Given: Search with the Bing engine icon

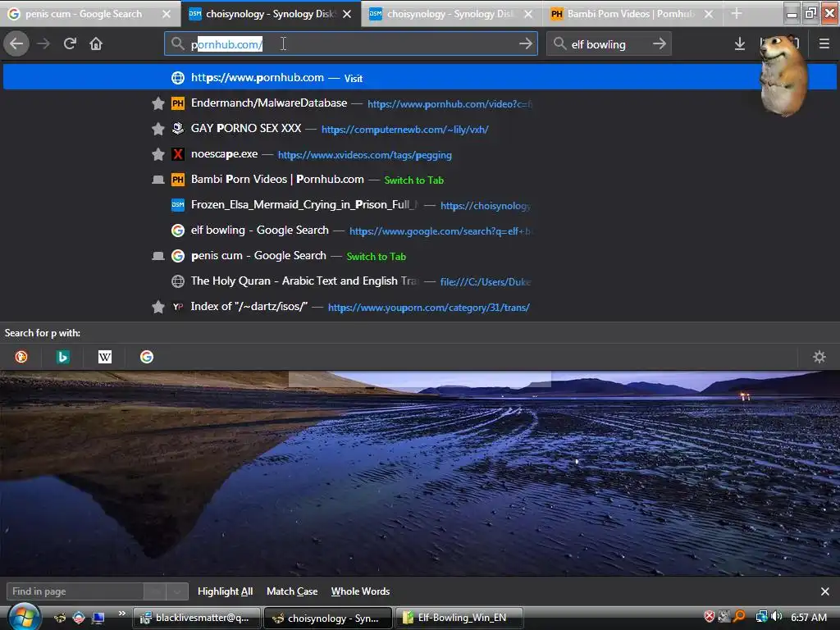Looking at the screenshot, I should coord(63,357).
